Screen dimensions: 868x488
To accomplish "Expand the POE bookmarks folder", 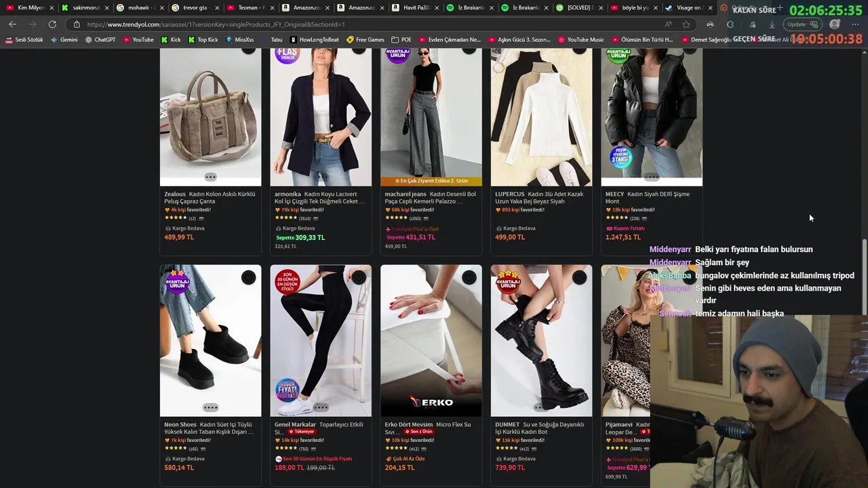I will 401,40.
